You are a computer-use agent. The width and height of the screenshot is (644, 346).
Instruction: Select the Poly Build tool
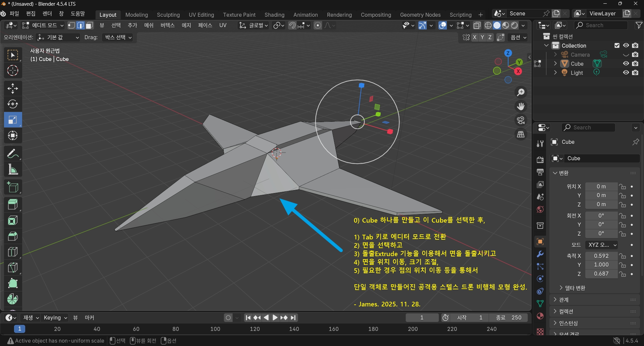13,283
